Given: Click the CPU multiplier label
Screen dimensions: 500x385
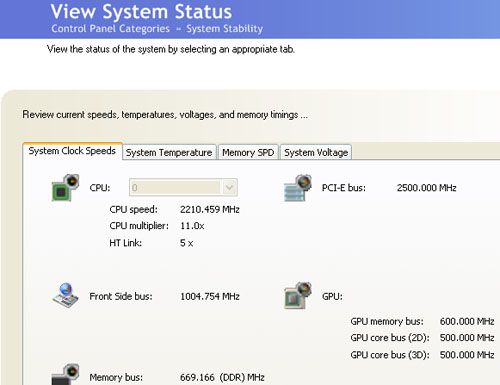Looking at the screenshot, I should [139, 226].
